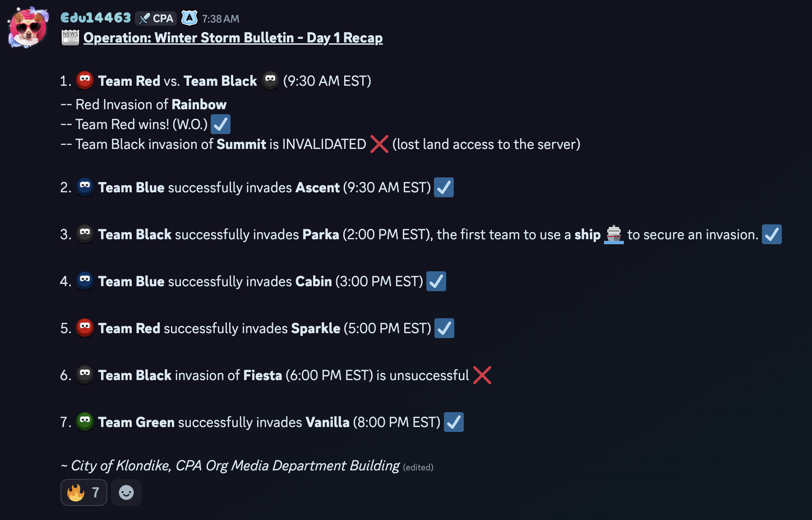
Task: Click the Team Green emoji in item 7
Action: tap(85, 422)
